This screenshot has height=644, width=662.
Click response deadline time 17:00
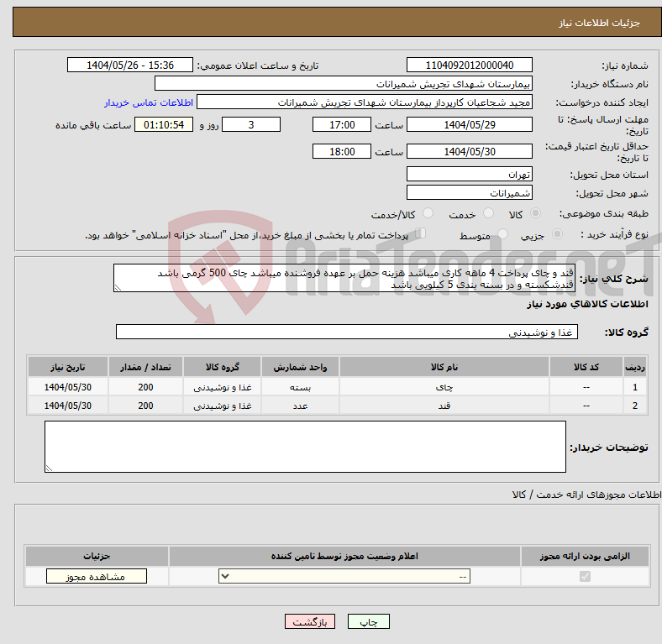pyautogui.click(x=342, y=124)
